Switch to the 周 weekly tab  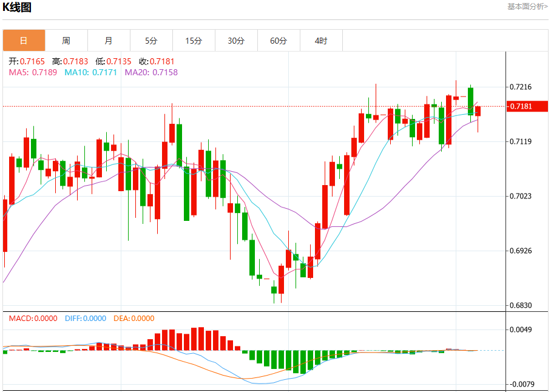(x=66, y=41)
